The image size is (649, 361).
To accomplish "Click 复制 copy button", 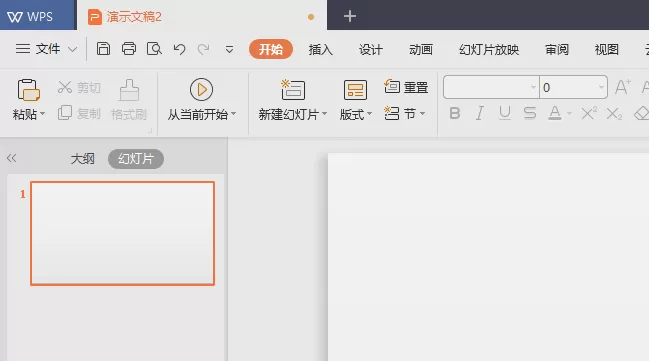I will (79, 113).
